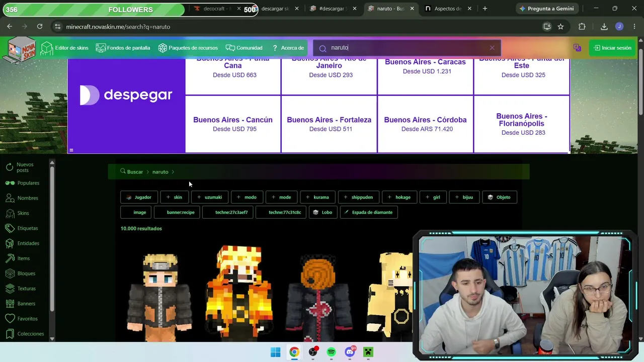Click the sidebar scroll down arrow
This screenshot has width=644, height=362.
click(x=52, y=339)
